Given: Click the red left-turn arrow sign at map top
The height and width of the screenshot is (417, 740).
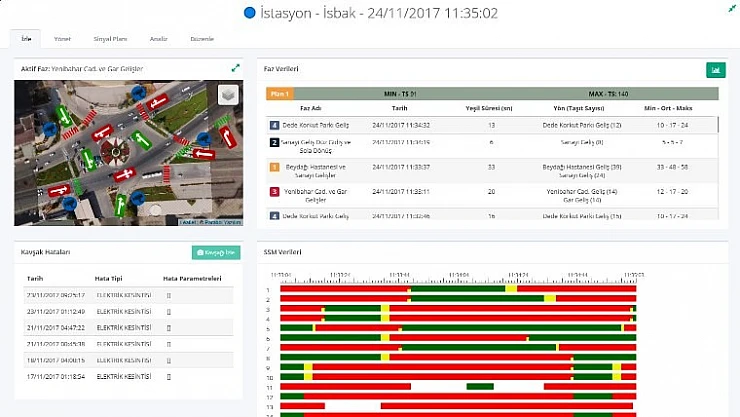Looking at the screenshot, I should pyautogui.click(x=157, y=102).
